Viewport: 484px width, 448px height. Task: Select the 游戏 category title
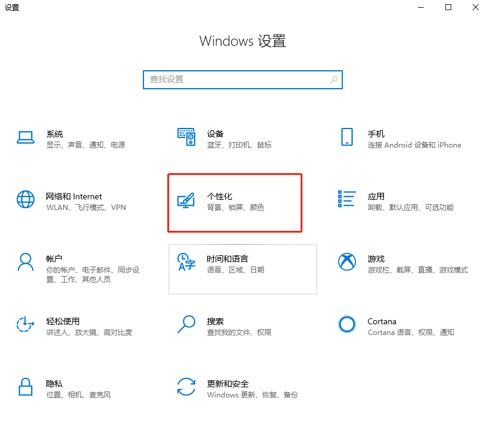click(x=376, y=259)
